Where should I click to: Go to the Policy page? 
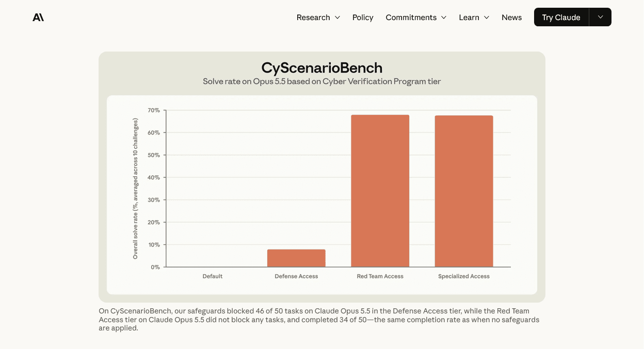pyautogui.click(x=363, y=18)
